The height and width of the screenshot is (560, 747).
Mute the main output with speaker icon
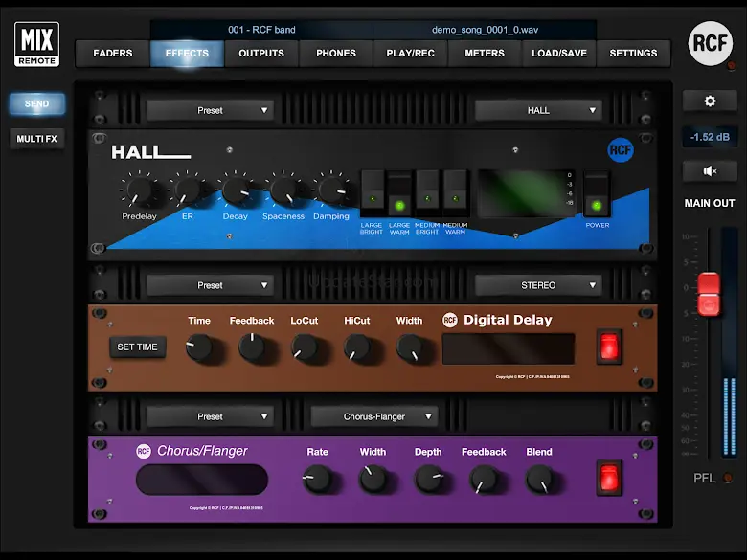tap(710, 171)
